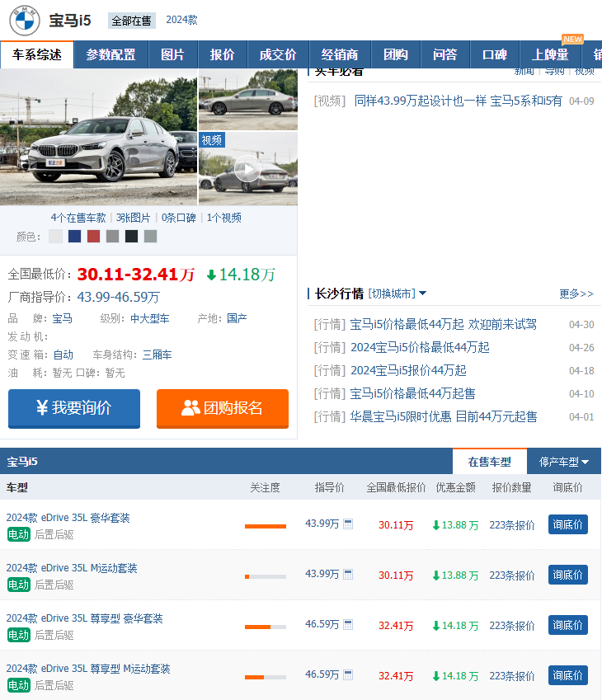Open calculator icon beside eDrive 35L M运动套装 price
The width and height of the screenshot is (602, 700).
tap(348, 575)
